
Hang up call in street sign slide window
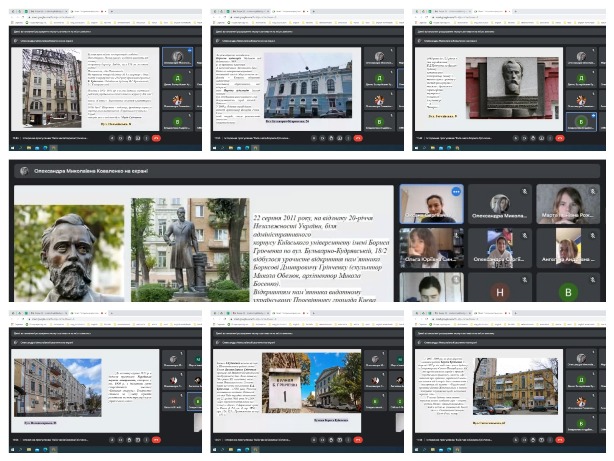[358, 440]
